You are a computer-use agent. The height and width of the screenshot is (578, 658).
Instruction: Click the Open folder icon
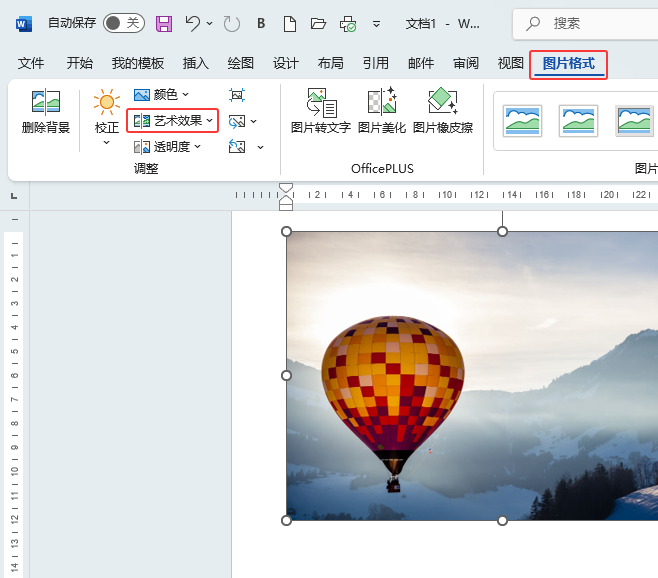click(318, 24)
